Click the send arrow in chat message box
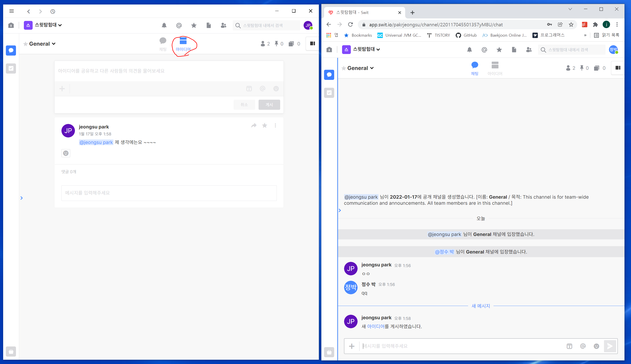The height and width of the screenshot is (364, 631). (x=610, y=346)
